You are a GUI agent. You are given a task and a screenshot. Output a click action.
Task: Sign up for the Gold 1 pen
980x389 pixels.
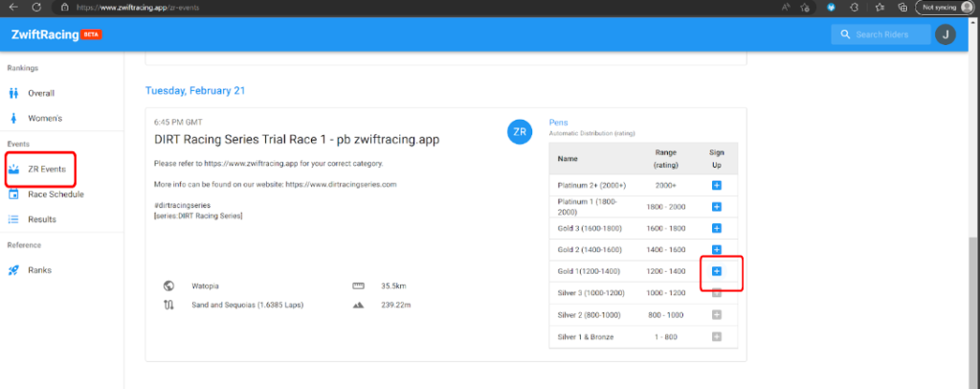(x=717, y=271)
